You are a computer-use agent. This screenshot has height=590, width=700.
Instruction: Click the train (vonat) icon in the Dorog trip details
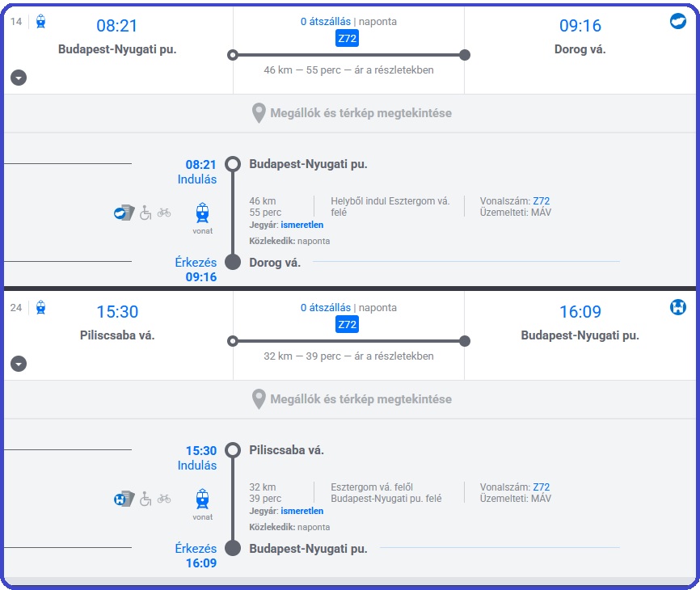(x=202, y=213)
